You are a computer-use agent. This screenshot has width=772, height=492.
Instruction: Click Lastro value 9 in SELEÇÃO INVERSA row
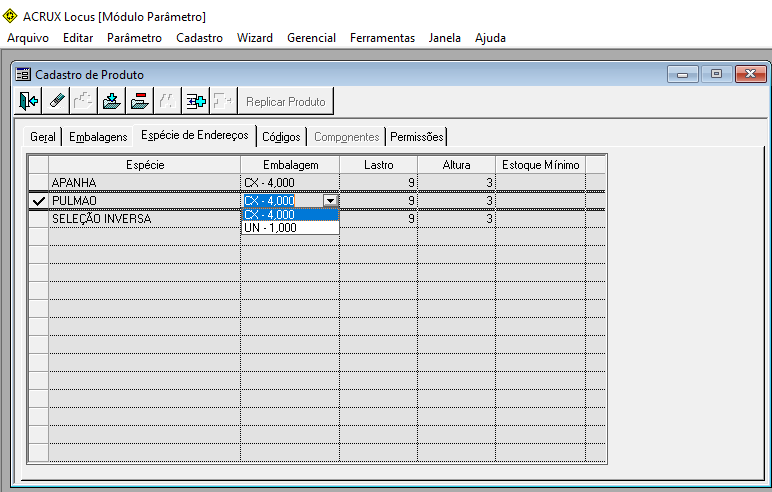[378, 219]
